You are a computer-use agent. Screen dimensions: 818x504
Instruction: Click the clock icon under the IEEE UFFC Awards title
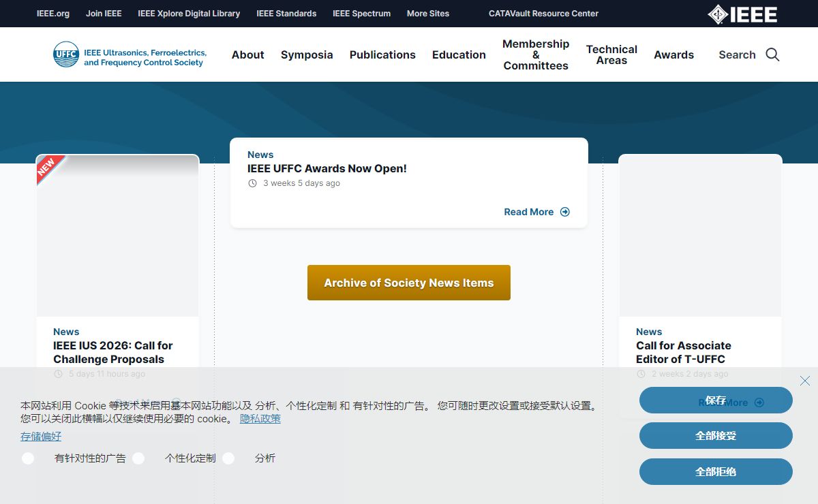tap(252, 183)
